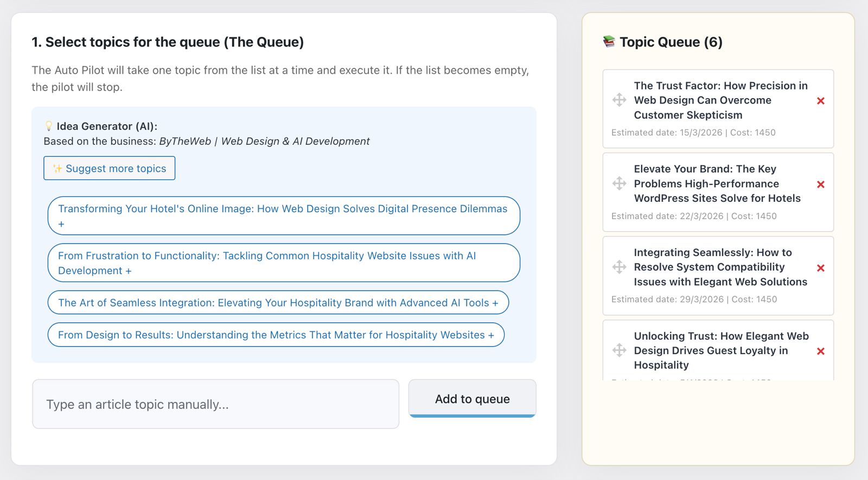Focus the manual article topic input

click(x=215, y=404)
